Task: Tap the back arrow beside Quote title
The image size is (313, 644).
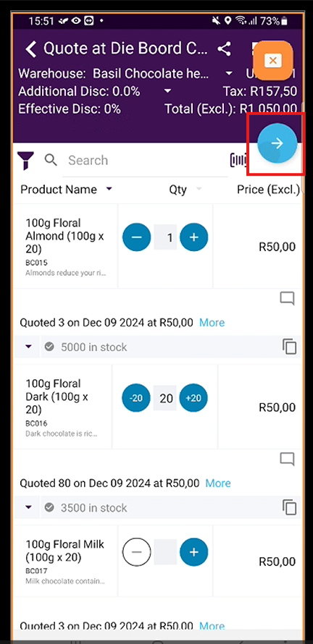Action: point(31,49)
